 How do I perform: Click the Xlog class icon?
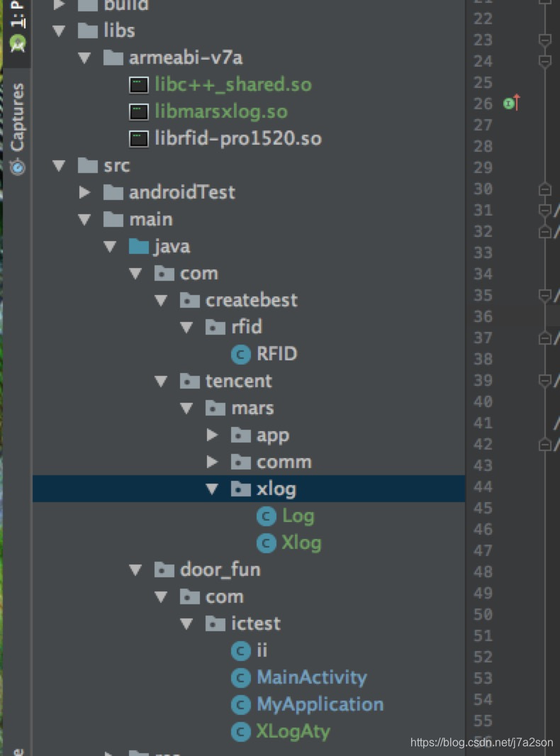267,543
